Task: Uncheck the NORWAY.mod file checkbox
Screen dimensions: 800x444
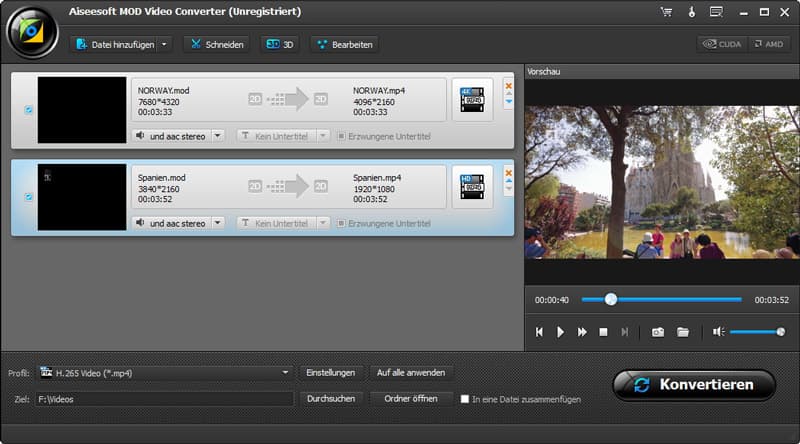Action: (x=29, y=110)
